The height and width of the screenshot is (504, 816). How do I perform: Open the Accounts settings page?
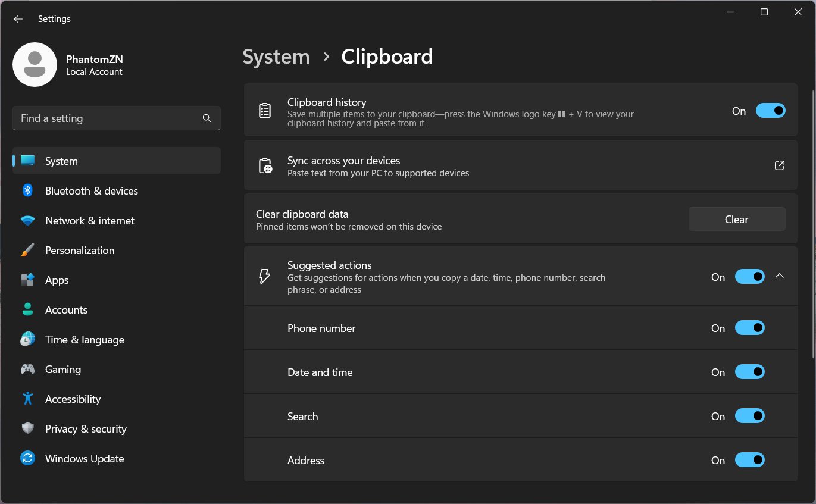pos(66,310)
